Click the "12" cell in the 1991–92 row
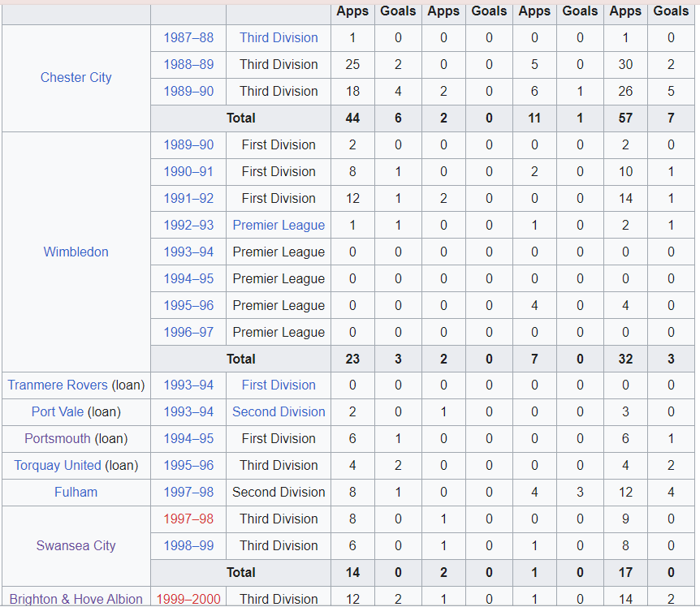The width and height of the screenshot is (700, 607). tap(352, 198)
